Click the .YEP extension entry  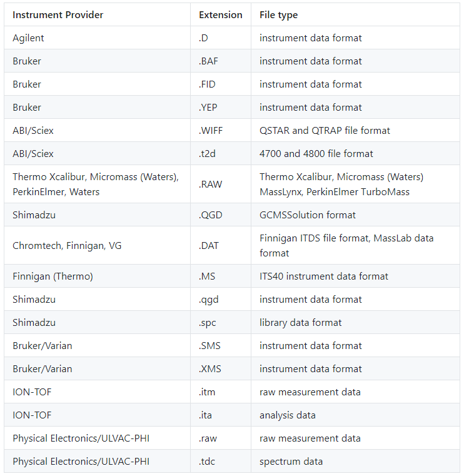coord(208,107)
